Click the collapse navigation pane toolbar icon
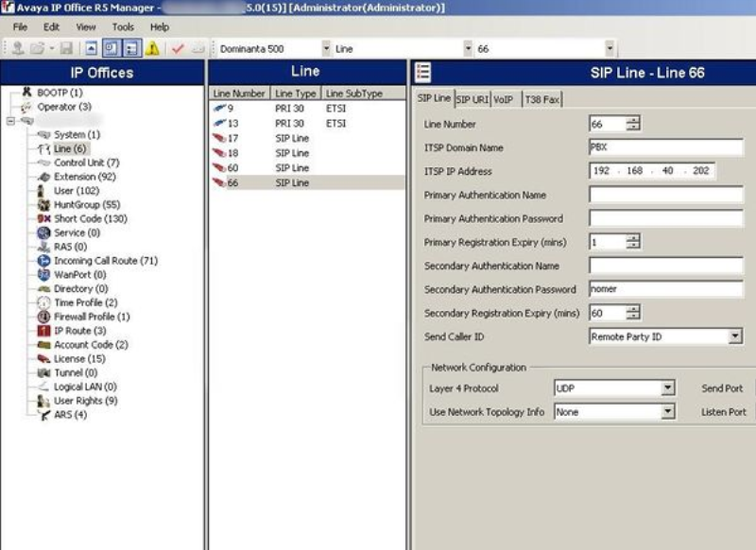The image size is (756, 550). pyautogui.click(x=91, y=48)
